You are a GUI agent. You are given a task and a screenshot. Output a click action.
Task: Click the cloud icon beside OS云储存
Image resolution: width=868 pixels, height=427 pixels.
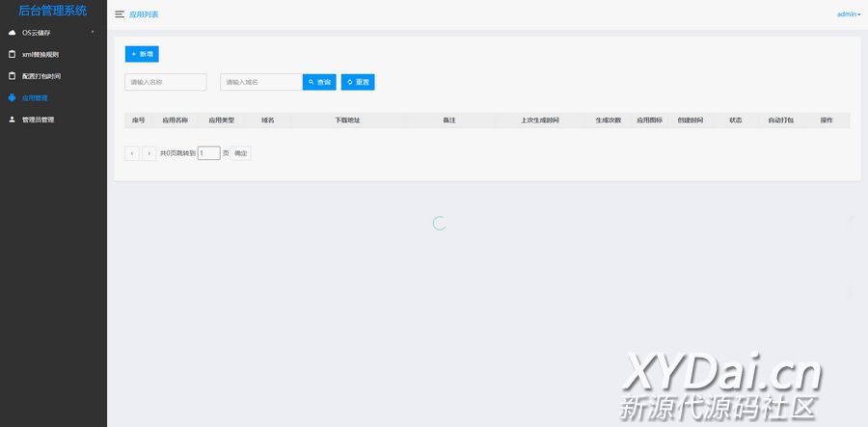(x=12, y=33)
